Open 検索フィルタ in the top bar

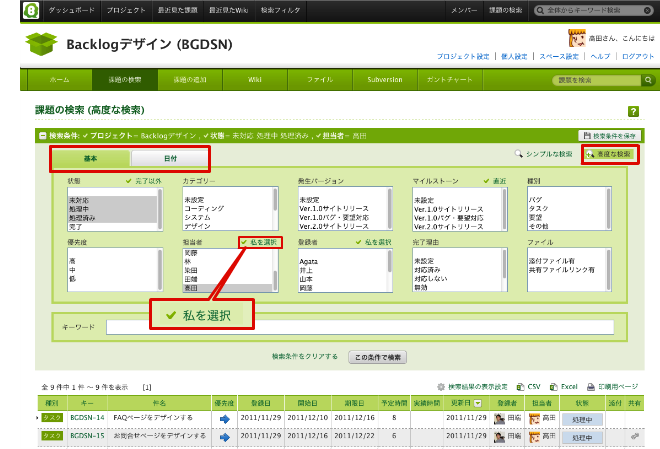(x=280, y=10)
